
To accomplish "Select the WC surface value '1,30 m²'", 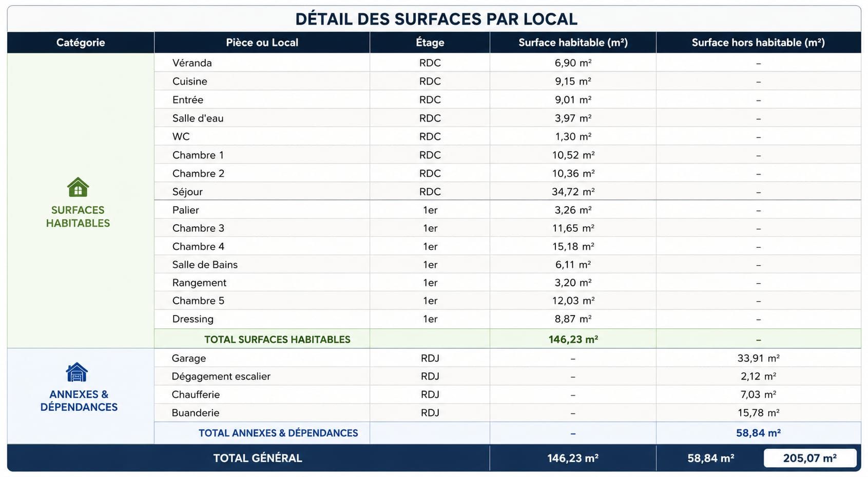I will pos(573,137).
